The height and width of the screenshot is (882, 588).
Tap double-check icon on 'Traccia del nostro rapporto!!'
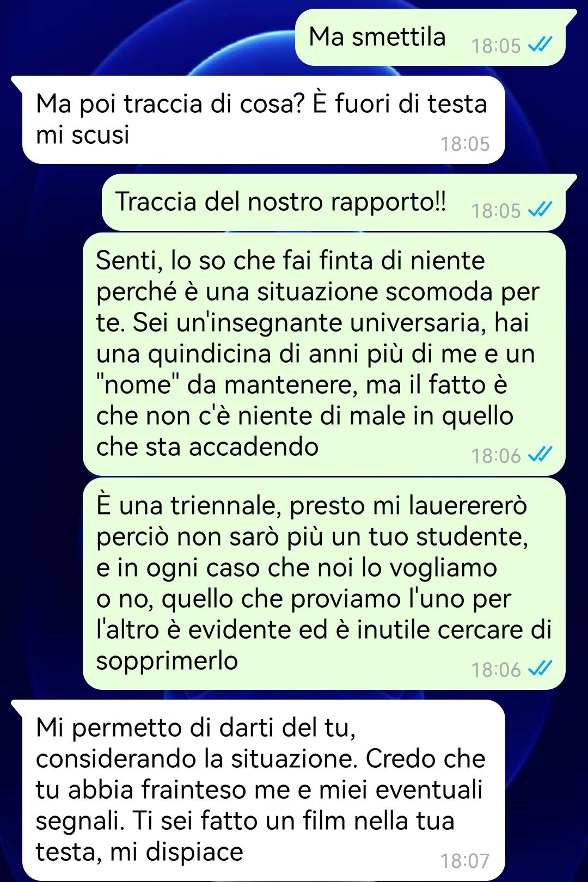coord(540,210)
